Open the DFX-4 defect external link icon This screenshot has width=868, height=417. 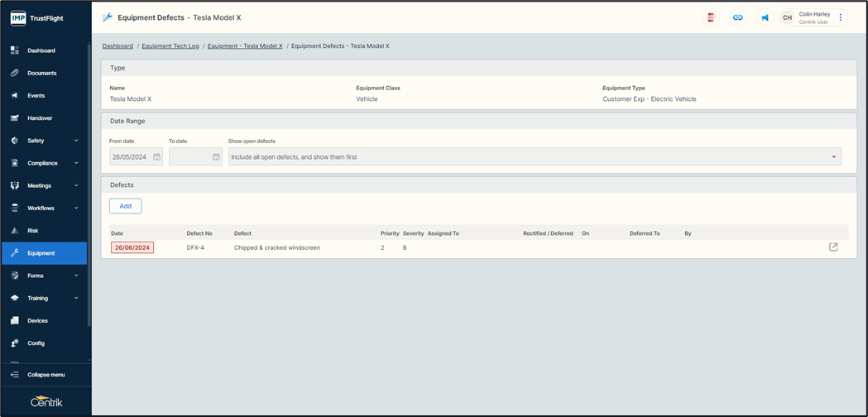point(833,247)
